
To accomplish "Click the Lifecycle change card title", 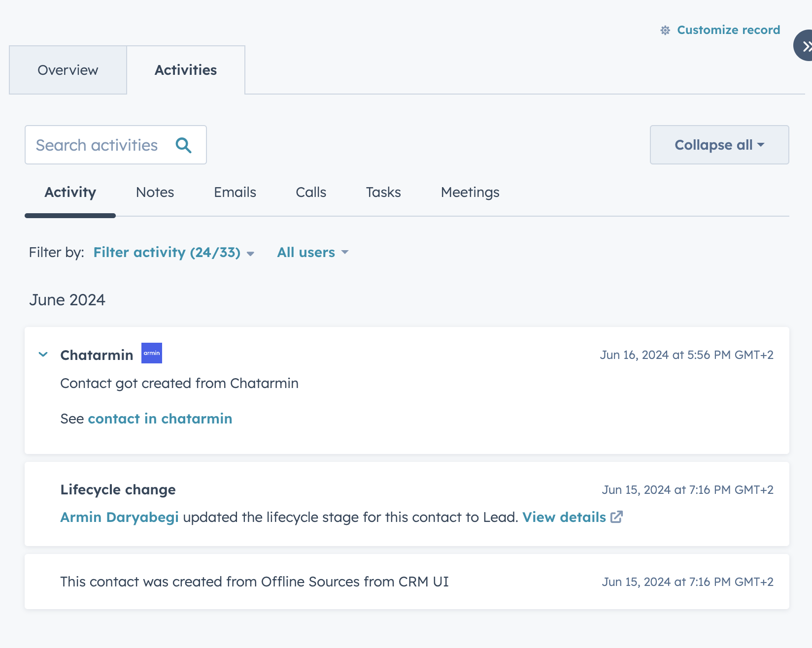I will [x=118, y=490].
